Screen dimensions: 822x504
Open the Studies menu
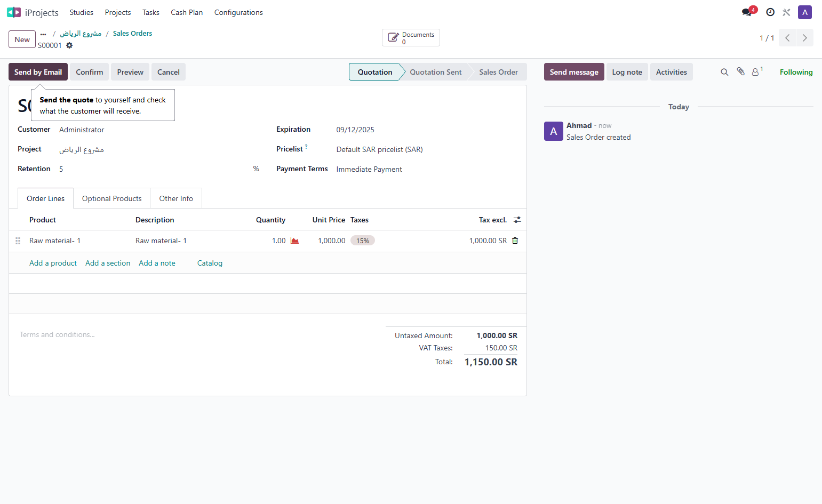81,12
